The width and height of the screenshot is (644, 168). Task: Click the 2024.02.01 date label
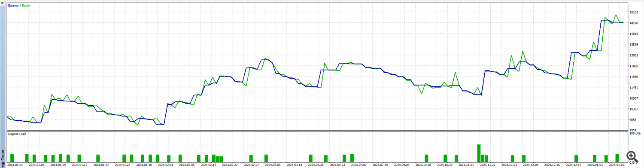pyautogui.click(x=166, y=165)
